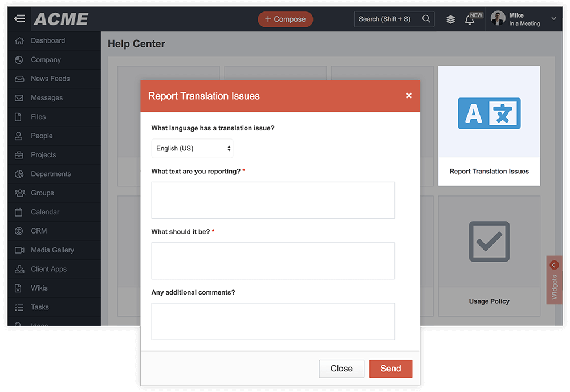The height and width of the screenshot is (392, 570).
Task: Expand Mike's profile menu chevron
Action: point(552,18)
